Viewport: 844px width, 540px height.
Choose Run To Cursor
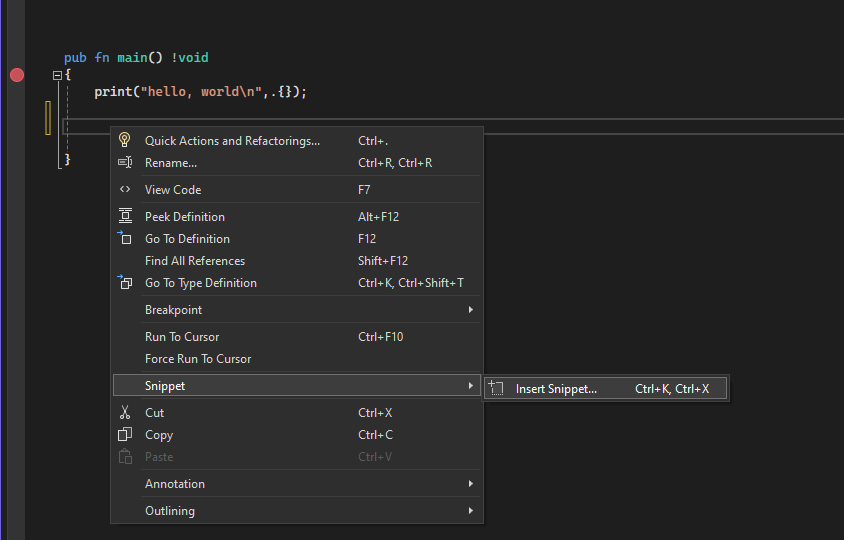coord(182,337)
